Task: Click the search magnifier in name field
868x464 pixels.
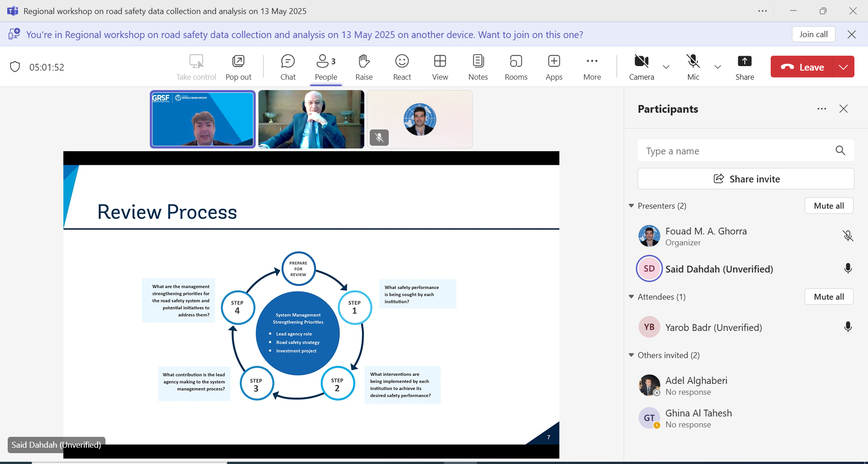Action: 840,151
